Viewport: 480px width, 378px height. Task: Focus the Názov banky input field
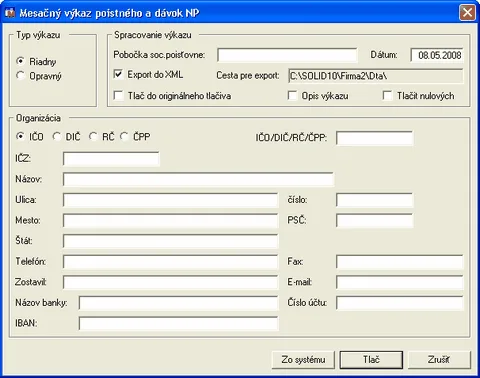[x=178, y=303]
